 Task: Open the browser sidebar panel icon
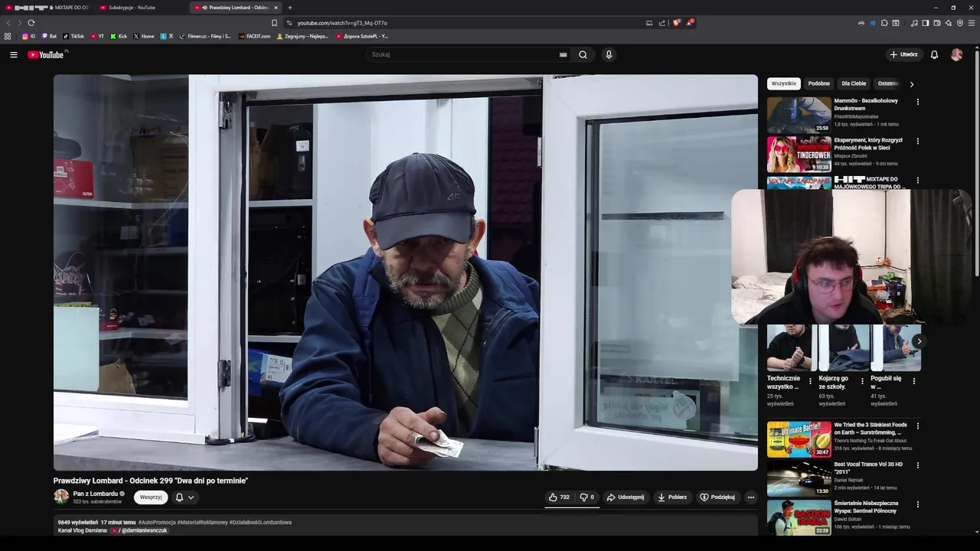(926, 23)
